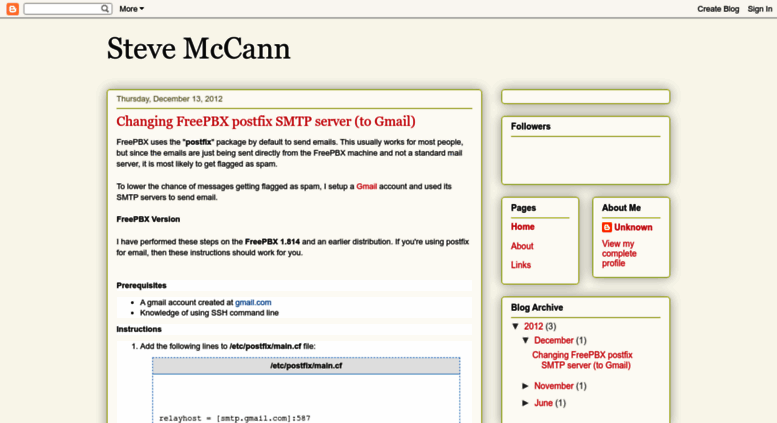Click Create Blog link
The width and height of the screenshot is (777, 423).
coord(718,9)
